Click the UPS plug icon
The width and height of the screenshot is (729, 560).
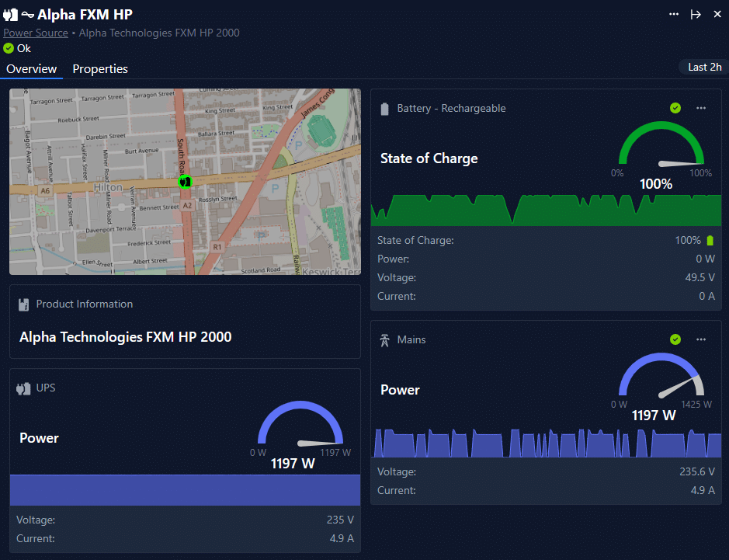pyautogui.click(x=23, y=388)
